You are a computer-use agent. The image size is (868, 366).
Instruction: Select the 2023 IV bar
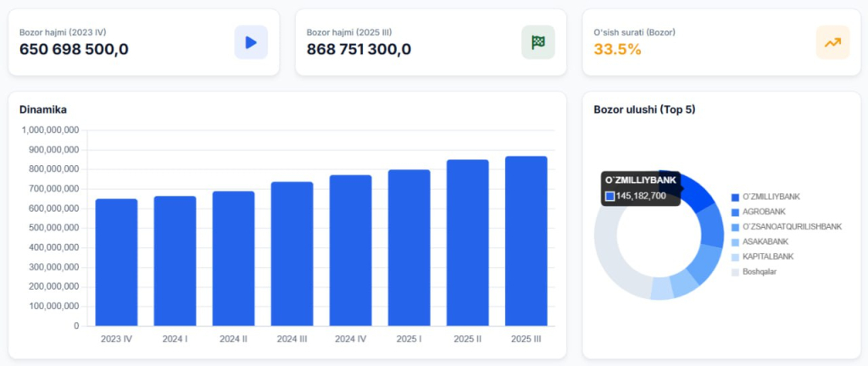pyautogui.click(x=116, y=262)
